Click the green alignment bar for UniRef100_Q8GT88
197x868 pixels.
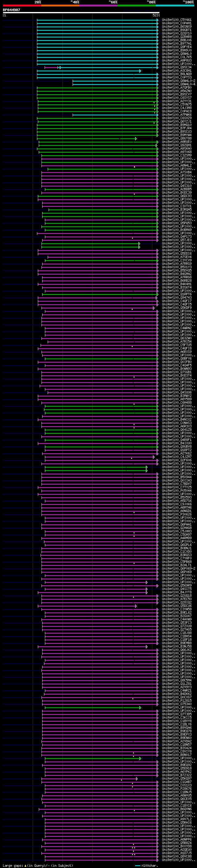click(x=87, y=139)
